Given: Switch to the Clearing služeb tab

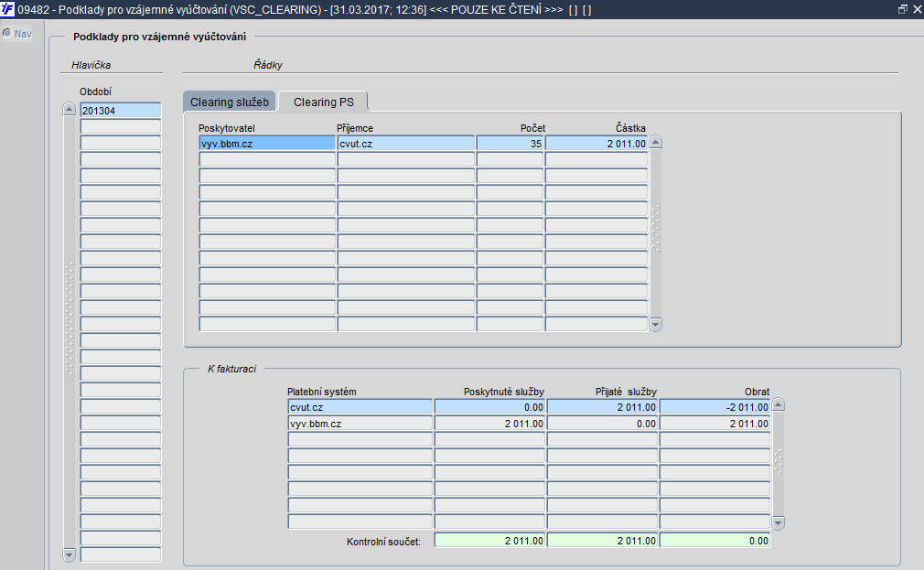Looking at the screenshot, I should click(230, 102).
